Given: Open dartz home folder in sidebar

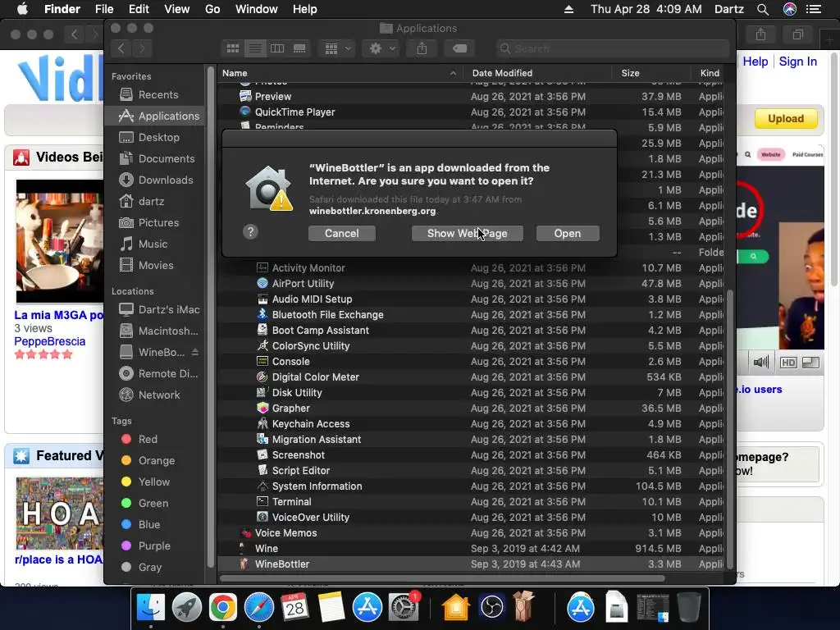Looking at the screenshot, I should click(154, 202).
